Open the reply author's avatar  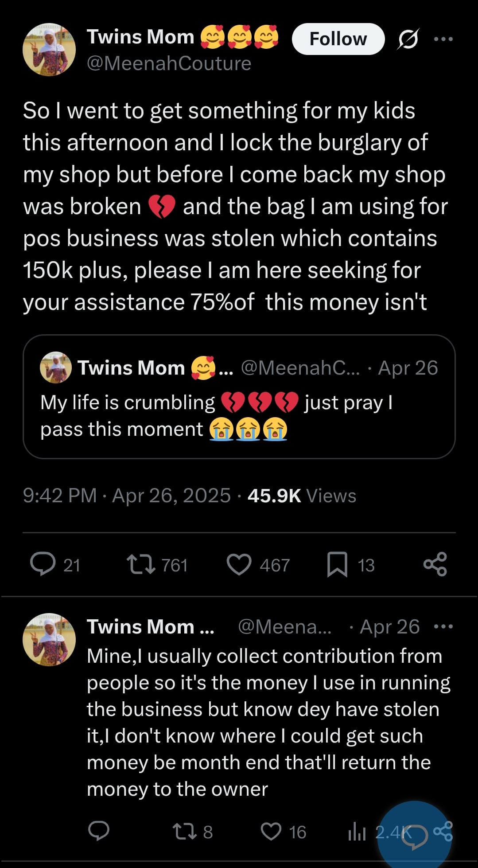click(49, 640)
